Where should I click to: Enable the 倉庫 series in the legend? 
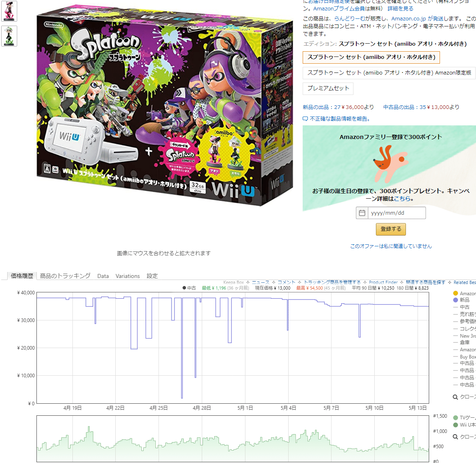461,342
